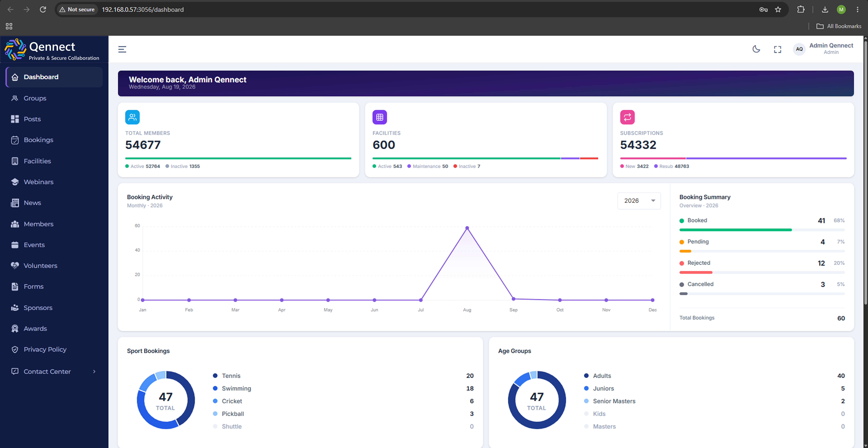Click the Maintenance 50 facilities legend
The width and height of the screenshot is (868, 448).
[428, 166]
